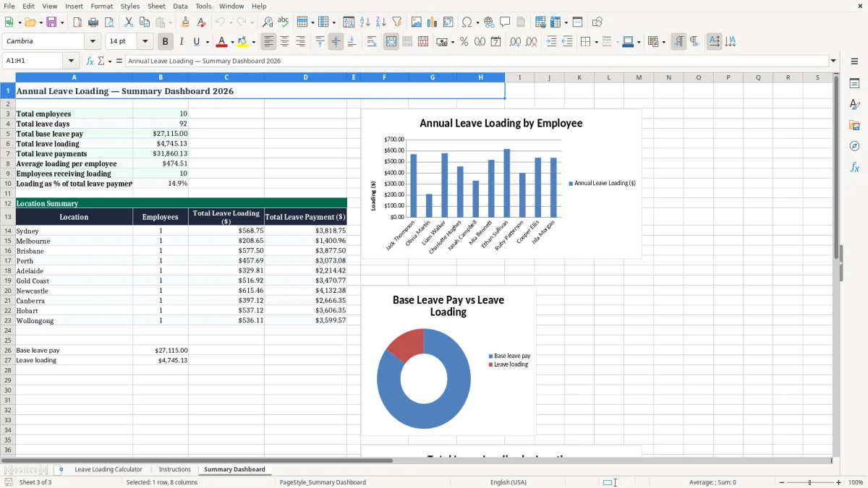Screen dimensions: 868x488
Task: Click the Cut scissors icon
Action: click(x=129, y=22)
